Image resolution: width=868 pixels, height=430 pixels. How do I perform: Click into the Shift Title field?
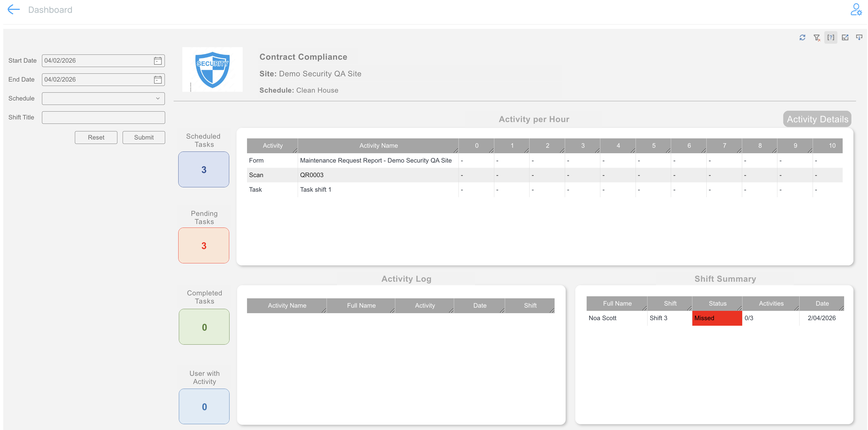pos(103,117)
